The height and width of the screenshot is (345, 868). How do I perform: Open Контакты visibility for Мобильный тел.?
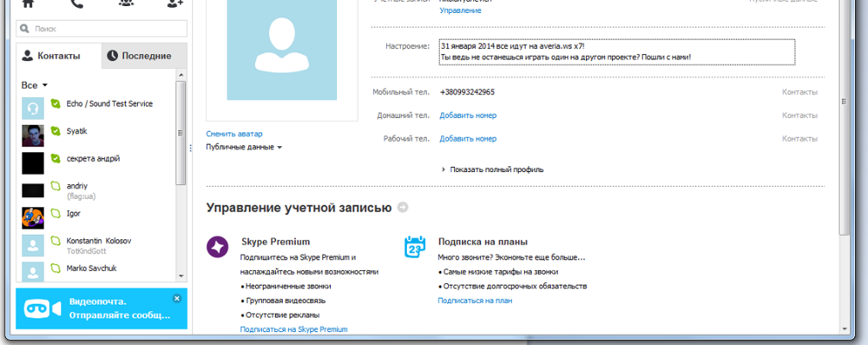point(799,92)
